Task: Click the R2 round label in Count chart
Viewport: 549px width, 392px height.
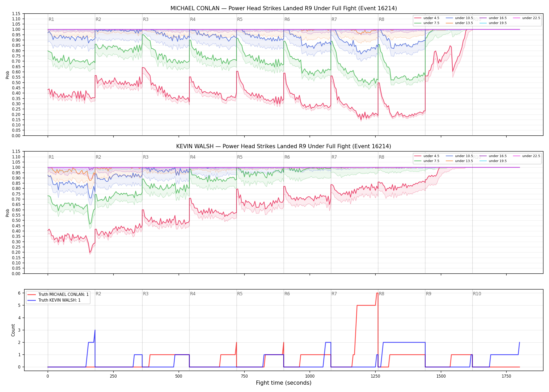Action: pyautogui.click(x=98, y=294)
